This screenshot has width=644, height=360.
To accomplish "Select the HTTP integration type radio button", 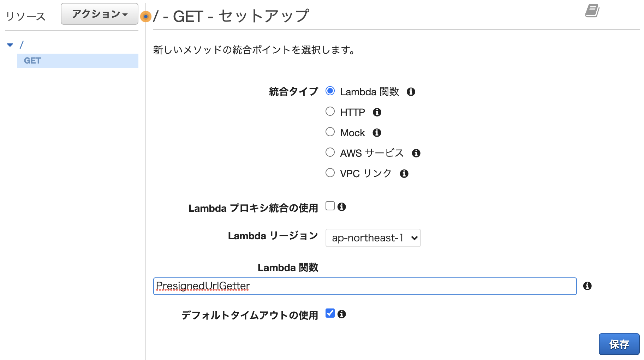I will tap(330, 111).
